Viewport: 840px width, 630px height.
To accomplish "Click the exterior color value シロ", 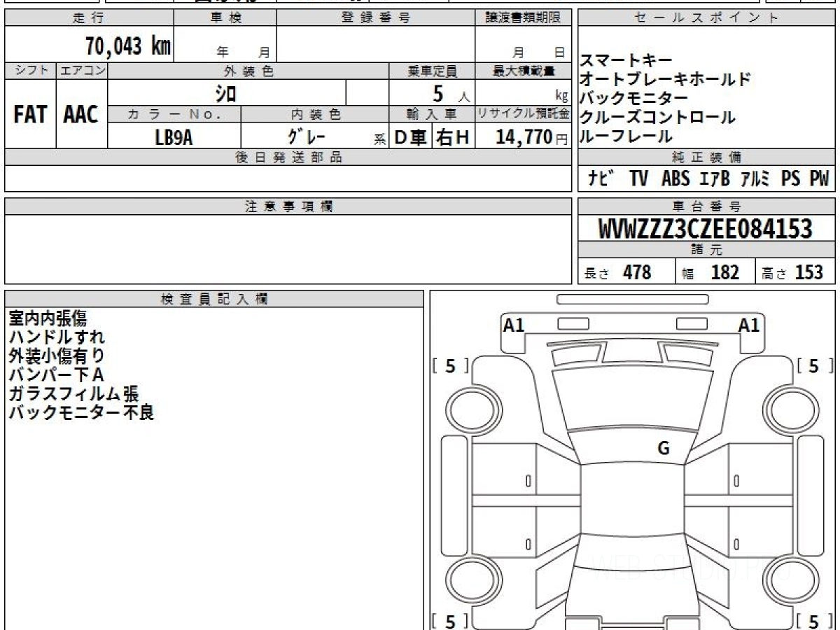I will 225,92.
